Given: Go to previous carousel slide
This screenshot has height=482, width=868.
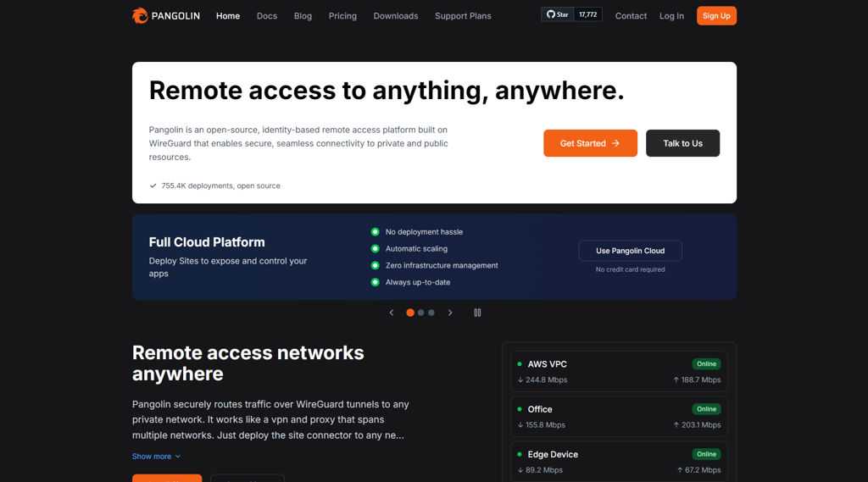Looking at the screenshot, I should coord(392,313).
